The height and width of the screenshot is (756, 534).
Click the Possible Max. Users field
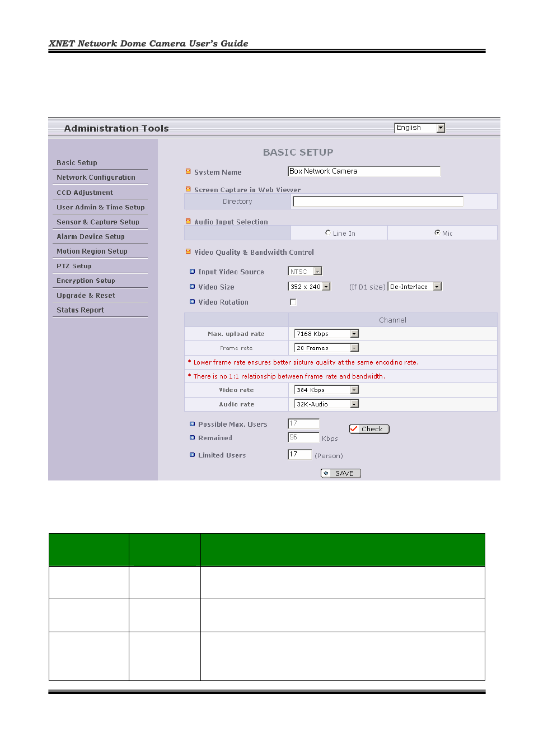303,424
